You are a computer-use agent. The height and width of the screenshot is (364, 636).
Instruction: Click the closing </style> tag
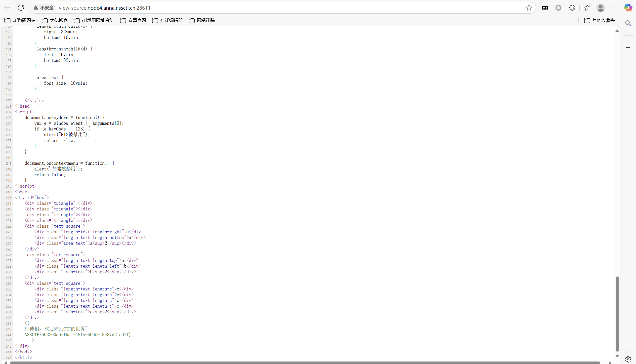pos(34,100)
